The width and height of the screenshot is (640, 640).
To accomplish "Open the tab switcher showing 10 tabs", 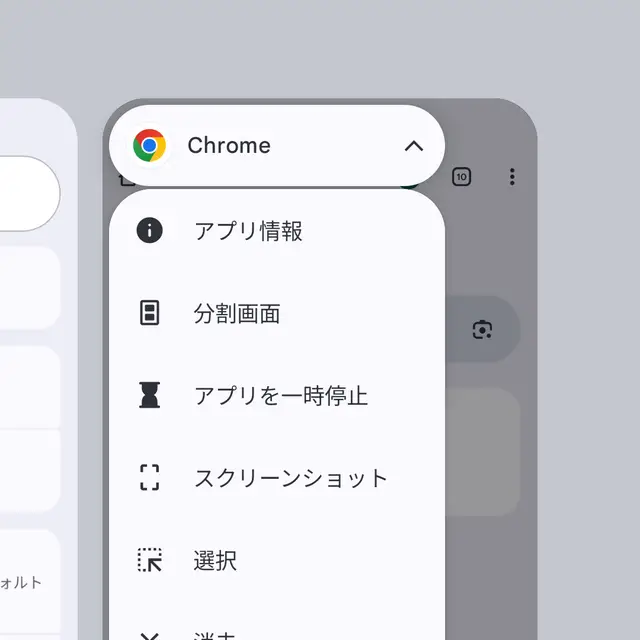I will [461, 177].
